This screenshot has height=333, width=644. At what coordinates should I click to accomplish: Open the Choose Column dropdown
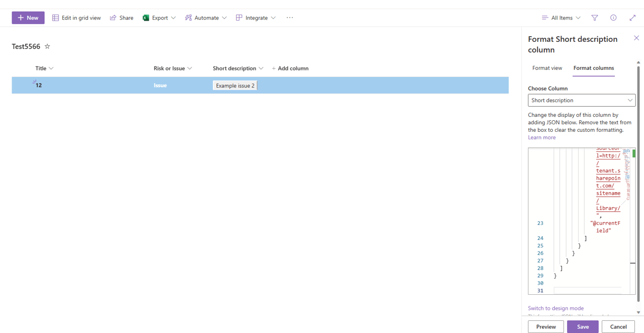pyautogui.click(x=582, y=100)
